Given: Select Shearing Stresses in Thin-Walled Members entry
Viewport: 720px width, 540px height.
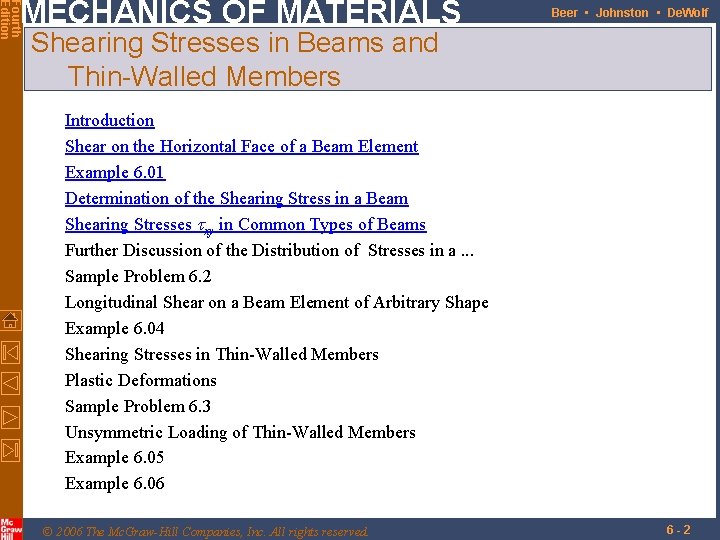Looking at the screenshot, I should [x=222, y=354].
